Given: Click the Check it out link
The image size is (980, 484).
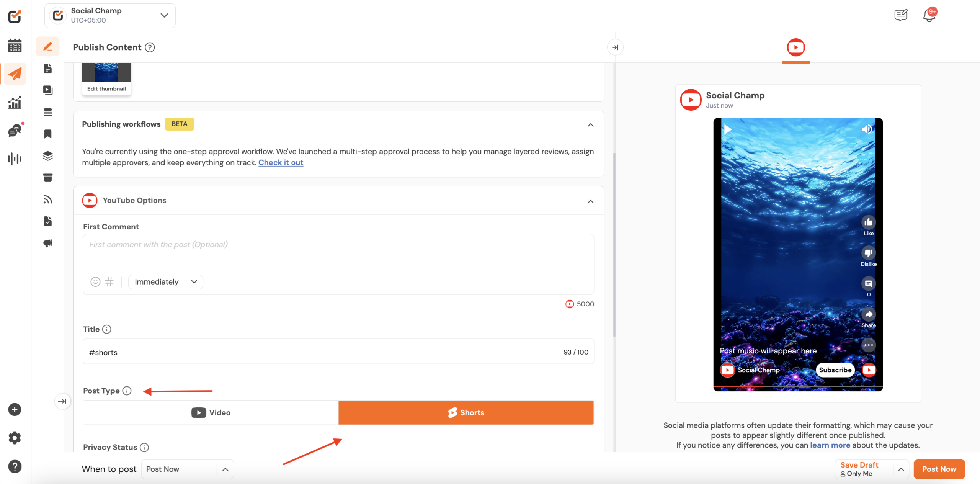Looking at the screenshot, I should (x=281, y=162).
